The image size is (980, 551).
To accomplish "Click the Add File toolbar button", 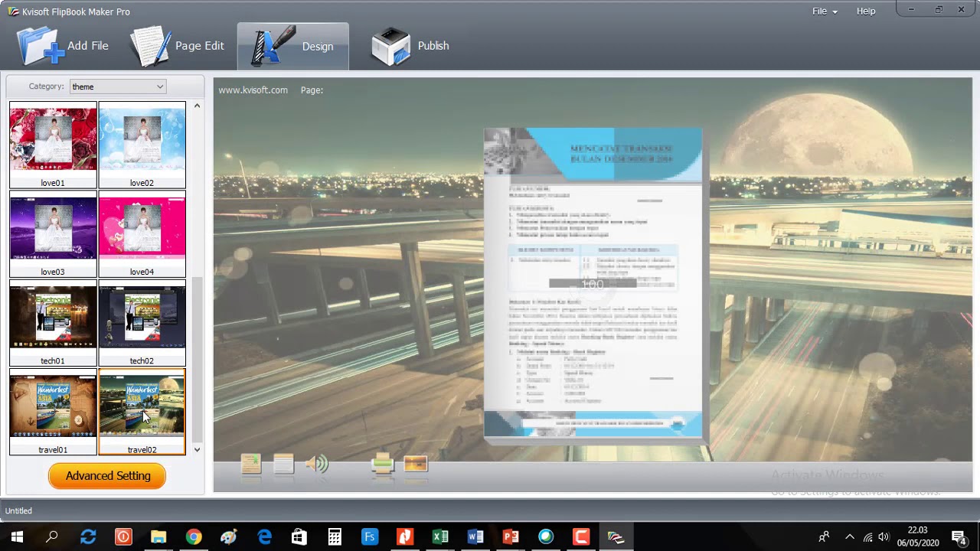I will (x=64, y=46).
